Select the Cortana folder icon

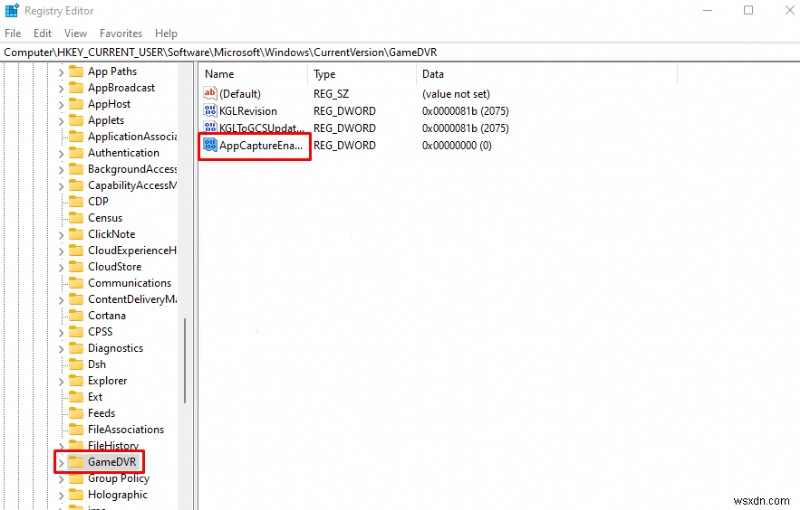coord(76,315)
